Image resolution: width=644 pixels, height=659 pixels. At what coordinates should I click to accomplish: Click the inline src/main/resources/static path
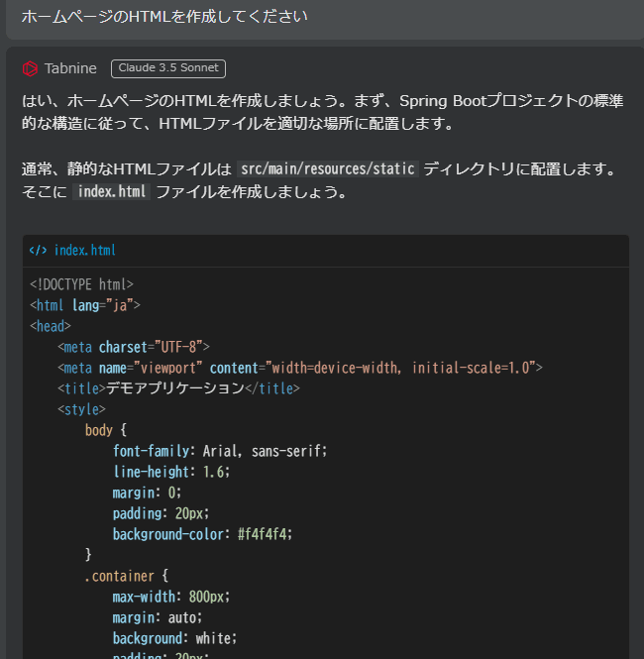click(x=327, y=169)
